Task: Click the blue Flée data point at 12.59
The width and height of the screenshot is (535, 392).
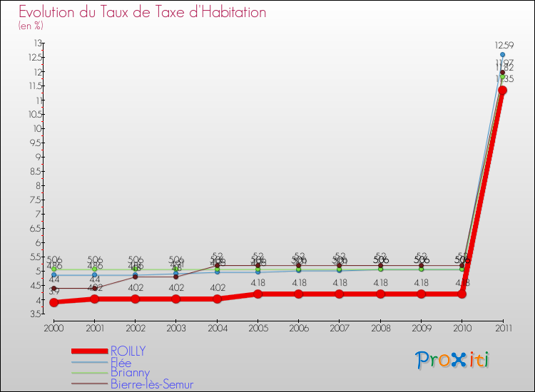Action: tap(502, 55)
